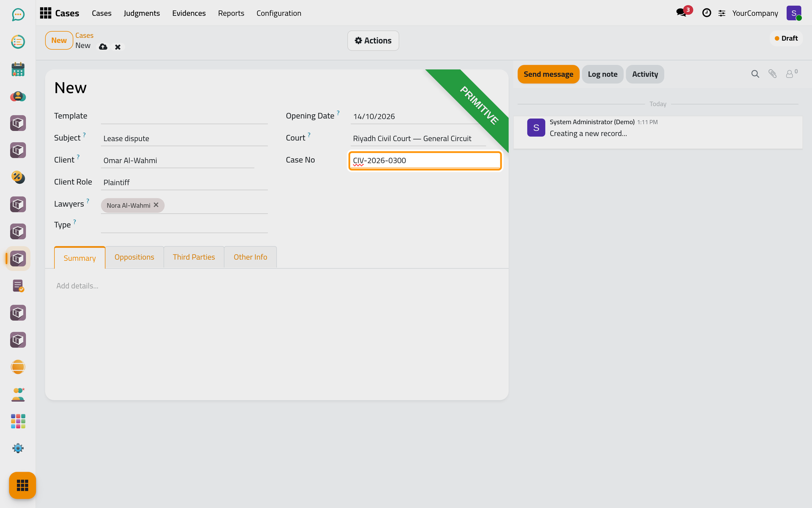The width and height of the screenshot is (812, 508).
Task: Click the Case No input field
Action: pos(425,160)
